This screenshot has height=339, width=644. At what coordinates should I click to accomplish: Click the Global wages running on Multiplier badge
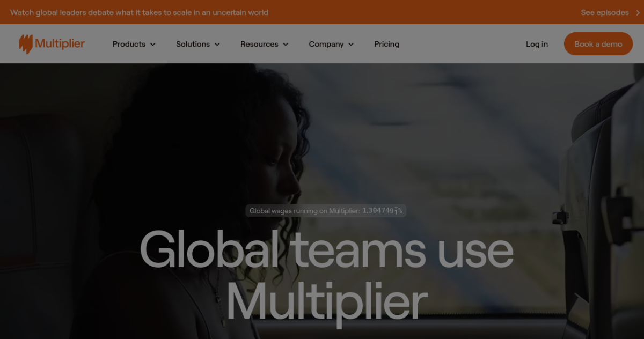[326, 211]
